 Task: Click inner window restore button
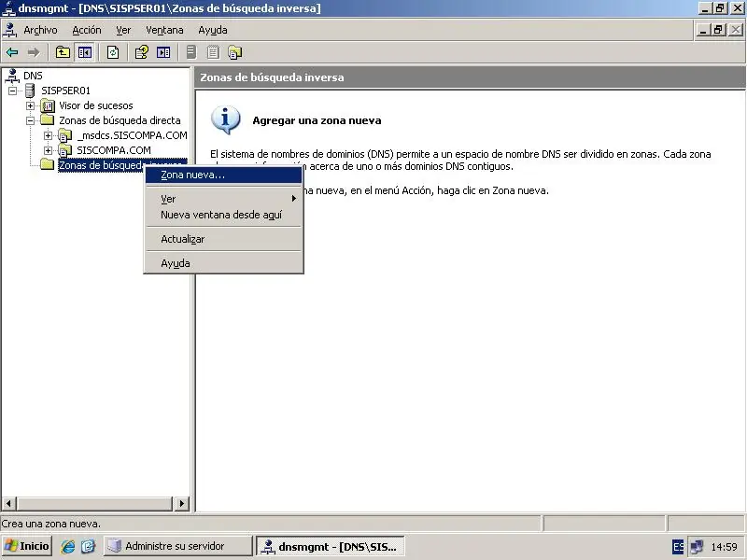(x=718, y=30)
